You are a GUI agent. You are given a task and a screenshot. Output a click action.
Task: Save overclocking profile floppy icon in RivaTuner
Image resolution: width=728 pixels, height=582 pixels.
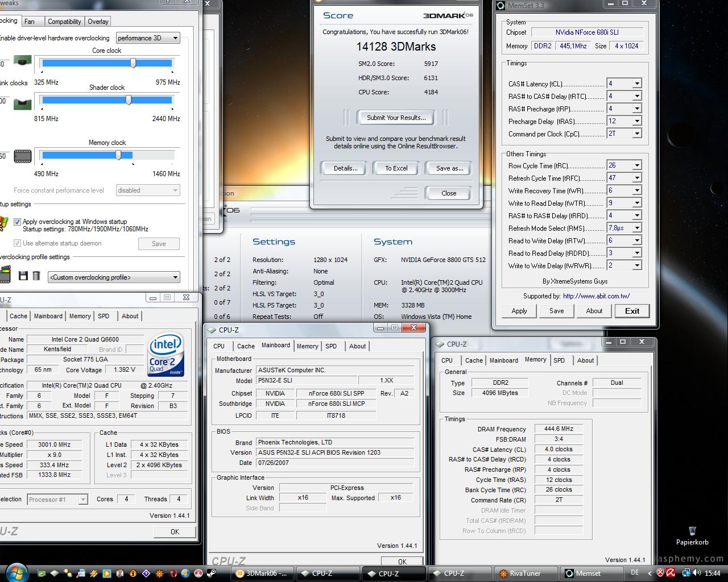(23, 276)
